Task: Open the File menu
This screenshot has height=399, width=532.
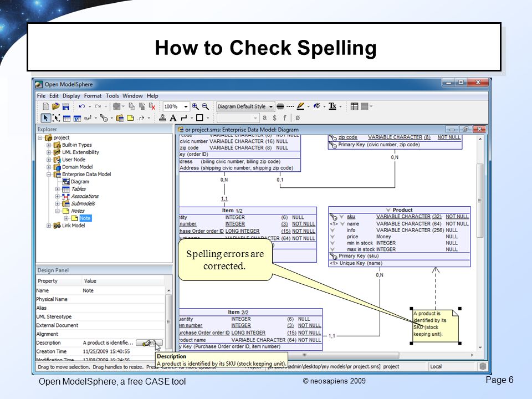Action: [41, 96]
